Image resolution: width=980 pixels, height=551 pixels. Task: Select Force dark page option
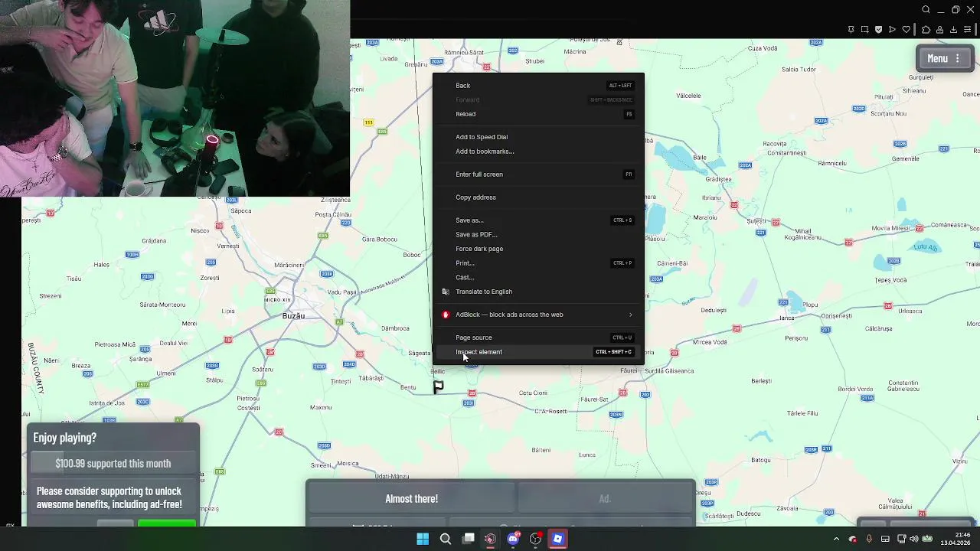click(x=538, y=249)
